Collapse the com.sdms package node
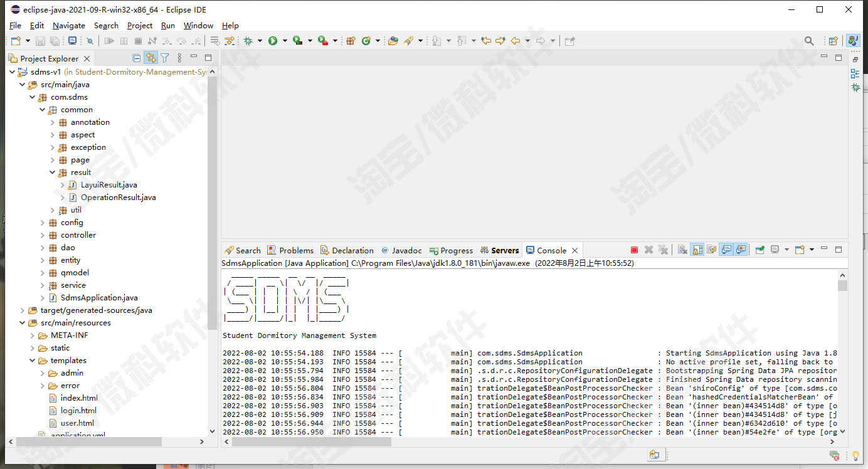 33,97
